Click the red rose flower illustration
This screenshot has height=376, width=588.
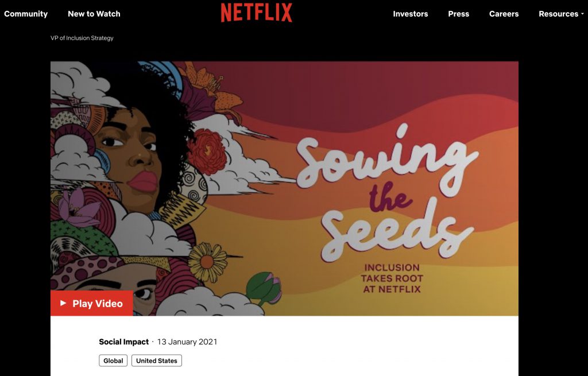[207, 152]
